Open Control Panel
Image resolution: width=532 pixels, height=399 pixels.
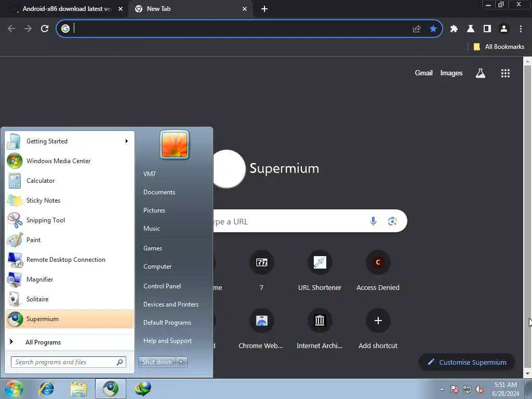coord(162,286)
